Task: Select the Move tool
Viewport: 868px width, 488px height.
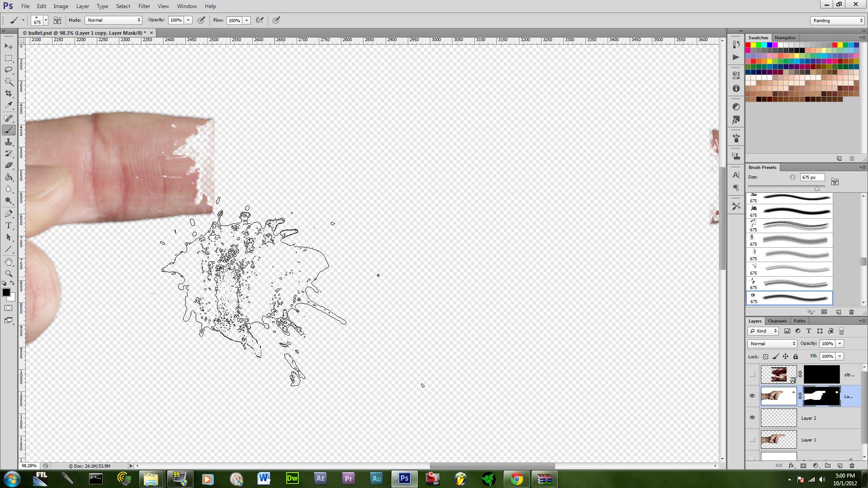Action: click(9, 47)
